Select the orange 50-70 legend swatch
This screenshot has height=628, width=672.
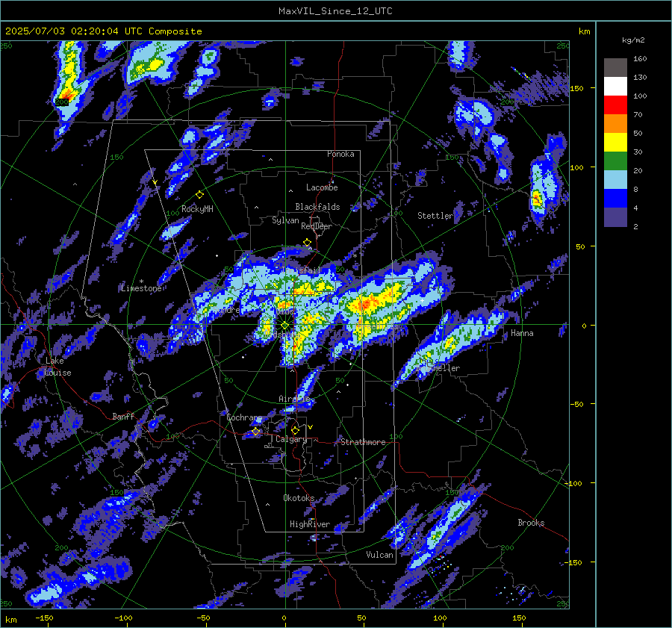click(x=615, y=123)
